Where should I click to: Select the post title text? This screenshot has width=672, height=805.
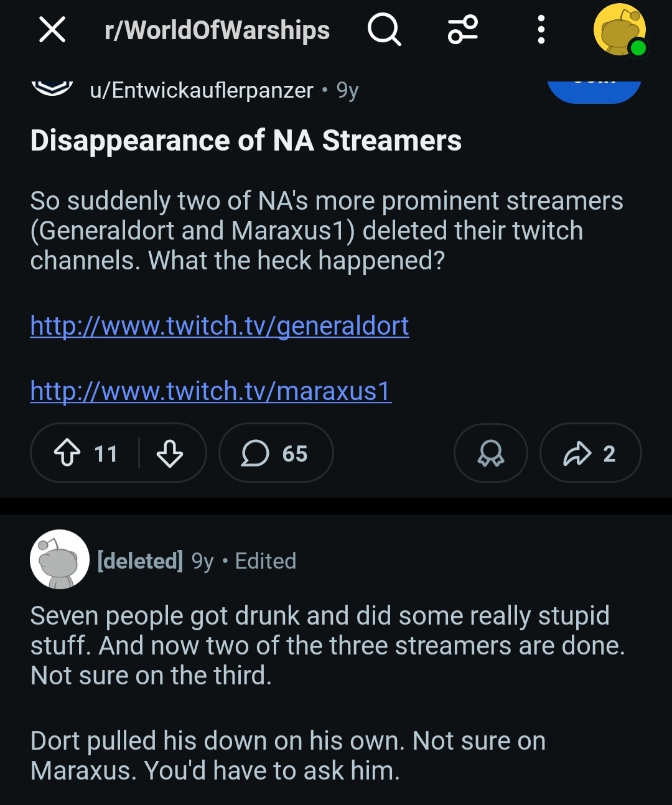246,141
